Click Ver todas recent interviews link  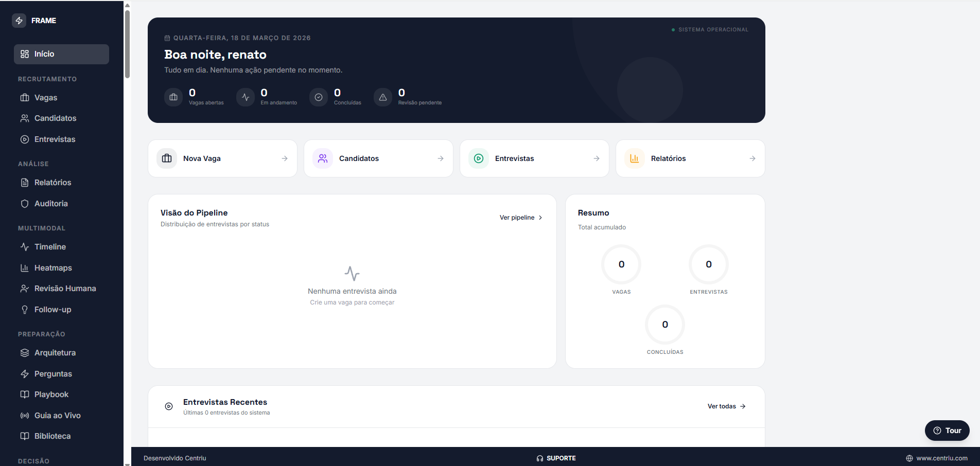pyautogui.click(x=727, y=406)
